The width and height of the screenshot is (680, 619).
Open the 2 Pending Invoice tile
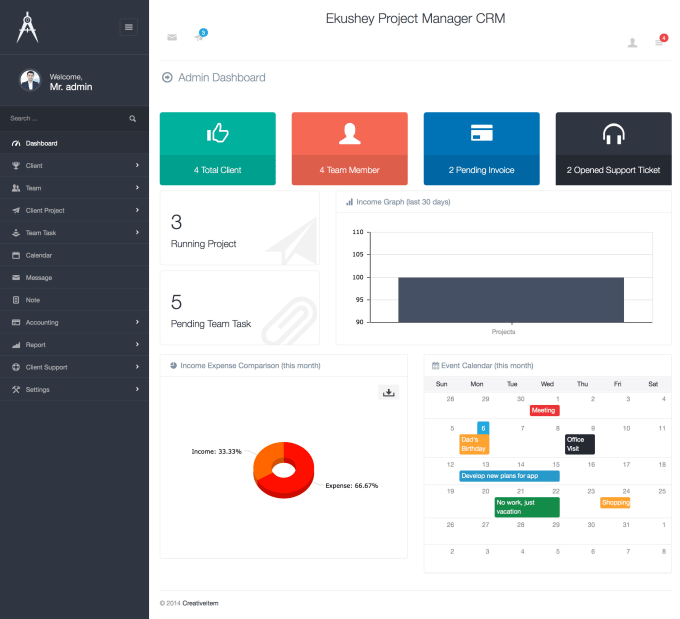coord(482,149)
